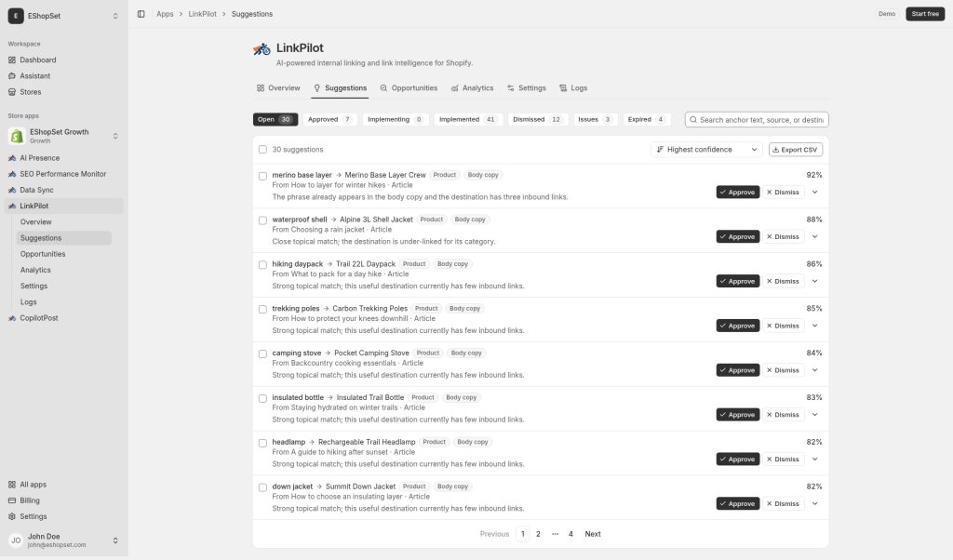This screenshot has height=560, width=953.
Task: Open Opportunities in sidebar submenu
Action: (64, 254)
